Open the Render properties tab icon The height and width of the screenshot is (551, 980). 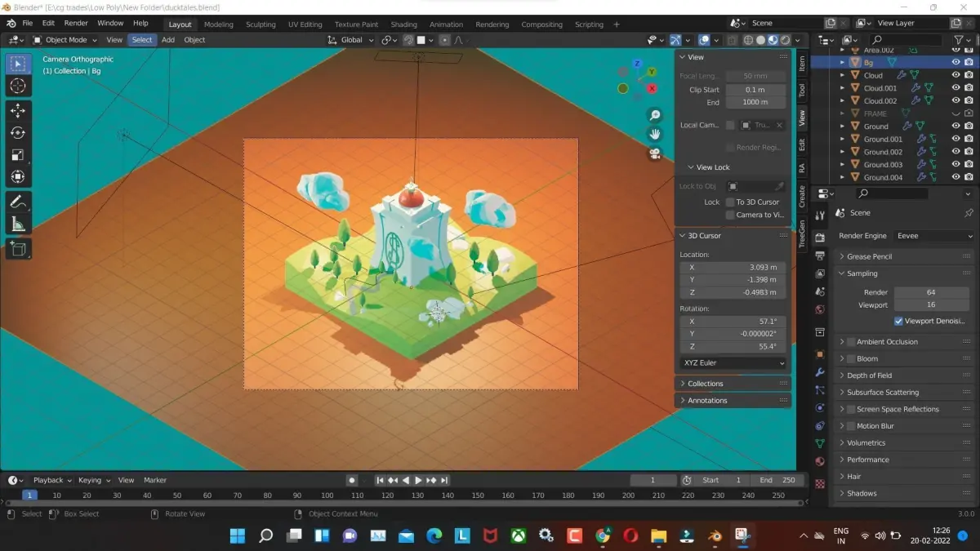(820, 236)
